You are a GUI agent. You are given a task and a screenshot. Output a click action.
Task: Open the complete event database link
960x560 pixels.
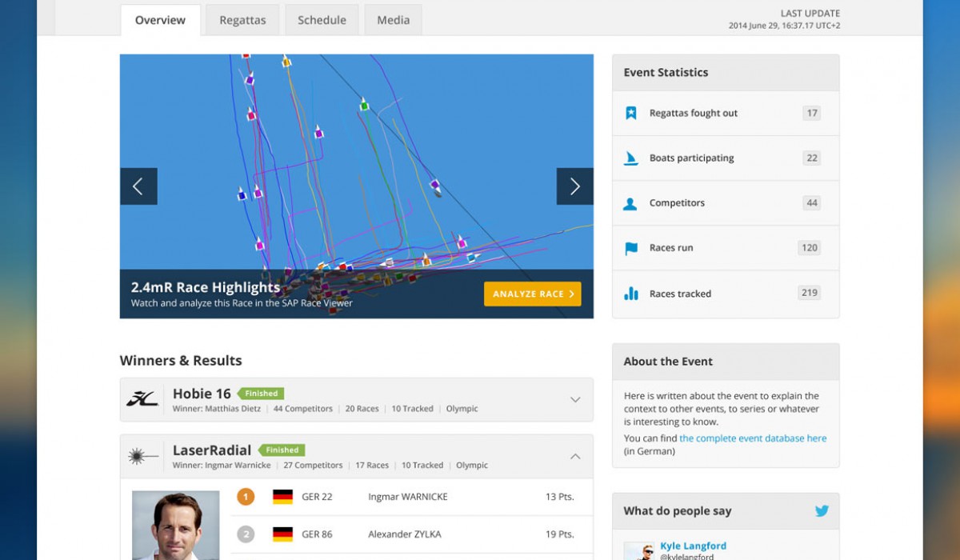pos(753,438)
